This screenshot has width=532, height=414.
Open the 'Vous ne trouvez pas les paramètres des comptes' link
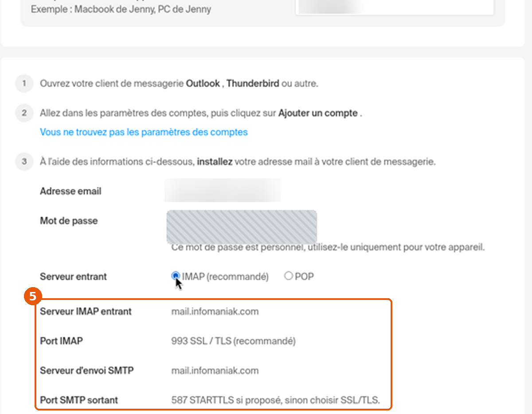[x=144, y=132]
